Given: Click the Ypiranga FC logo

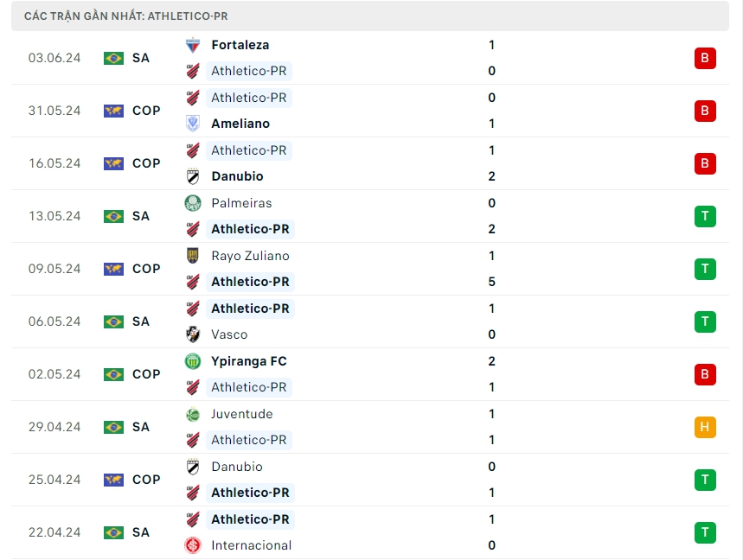Looking at the screenshot, I should tap(193, 361).
